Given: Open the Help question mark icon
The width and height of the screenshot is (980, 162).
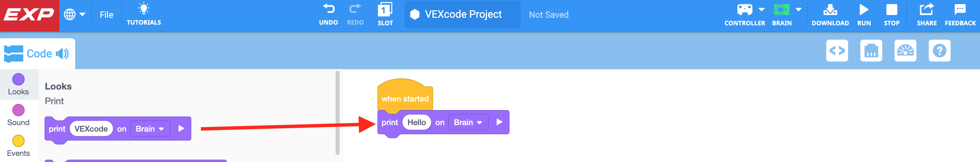Looking at the screenshot, I should tap(939, 51).
